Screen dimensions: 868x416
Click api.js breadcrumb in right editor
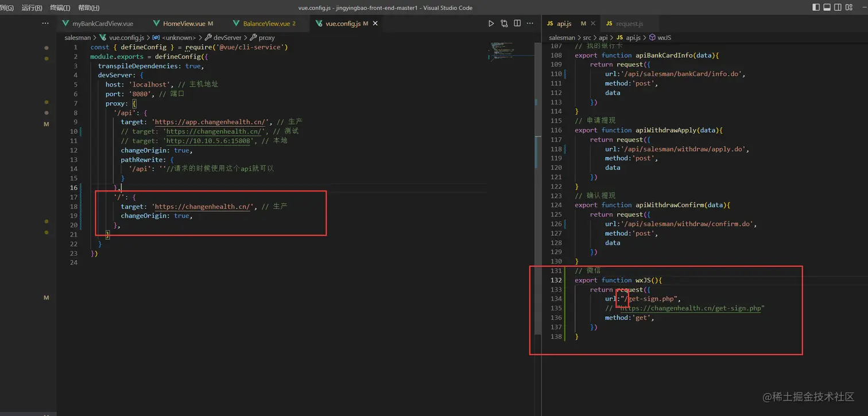click(x=633, y=37)
